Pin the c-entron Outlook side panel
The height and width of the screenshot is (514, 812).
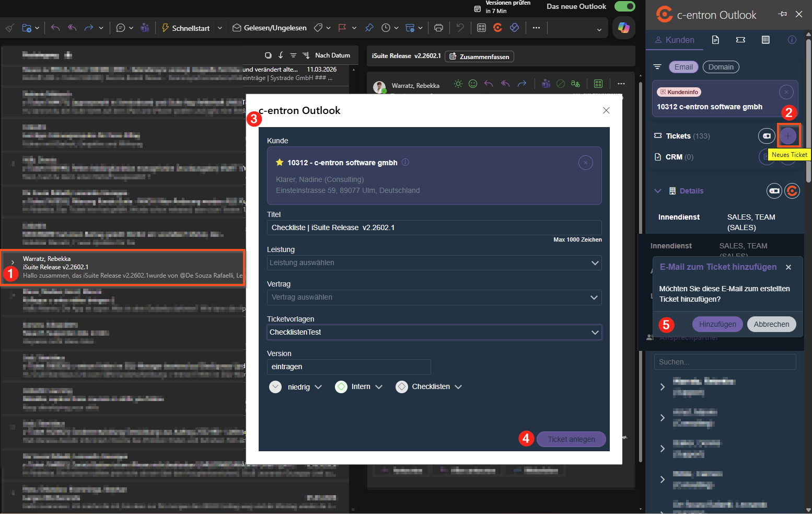782,14
